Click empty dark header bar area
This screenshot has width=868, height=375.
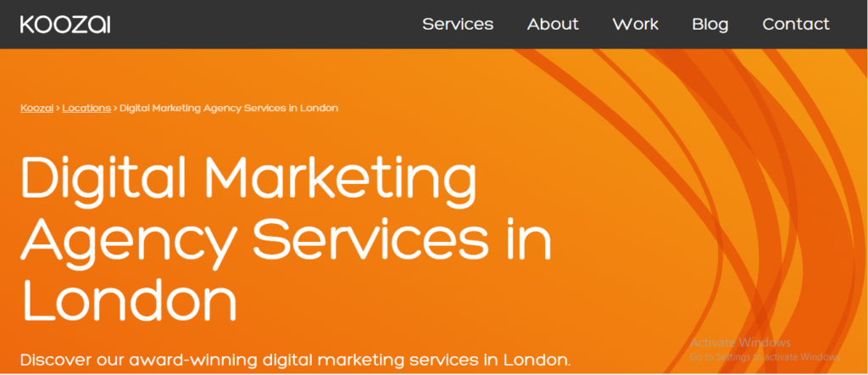pyautogui.click(x=265, y=25)
